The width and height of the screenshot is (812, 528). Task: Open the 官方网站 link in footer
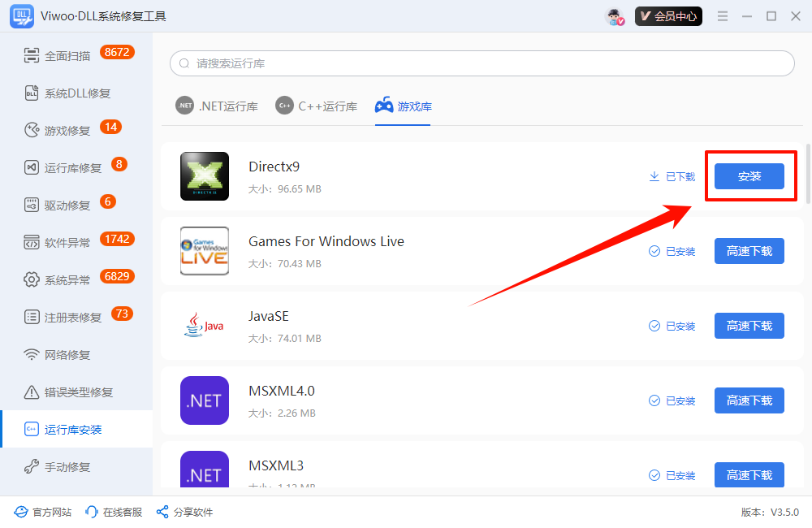point(43,512)
